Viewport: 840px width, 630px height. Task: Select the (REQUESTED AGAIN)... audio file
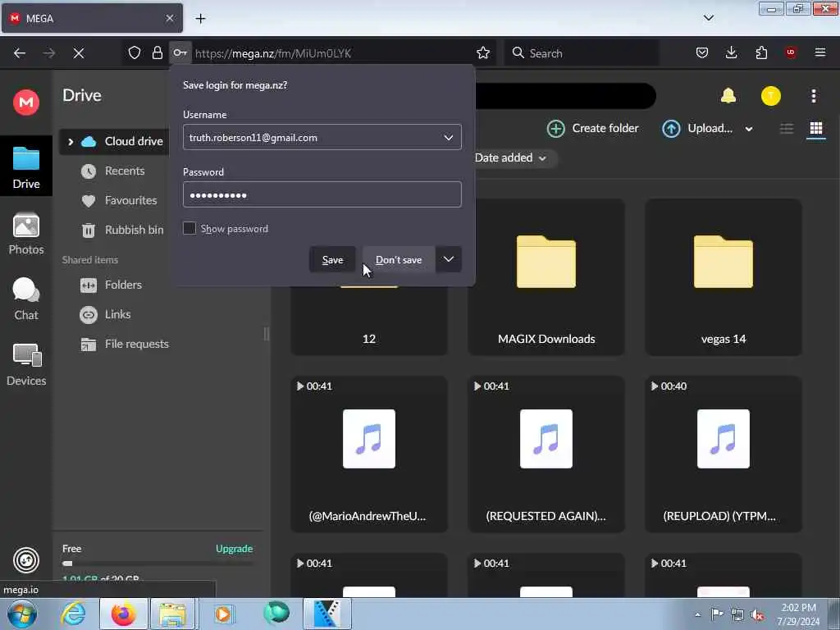click(546, 454)
